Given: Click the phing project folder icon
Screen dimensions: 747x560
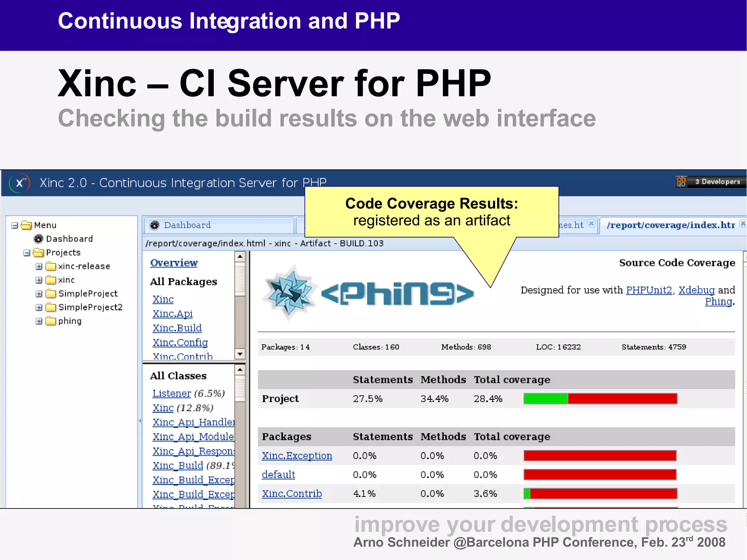Looking at the screenshot, I should (x=51, y=321).
